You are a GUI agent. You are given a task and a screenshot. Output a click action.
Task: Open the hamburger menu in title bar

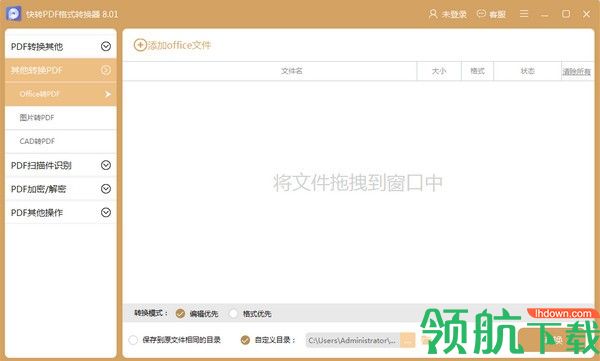click(x=524, y=14)
